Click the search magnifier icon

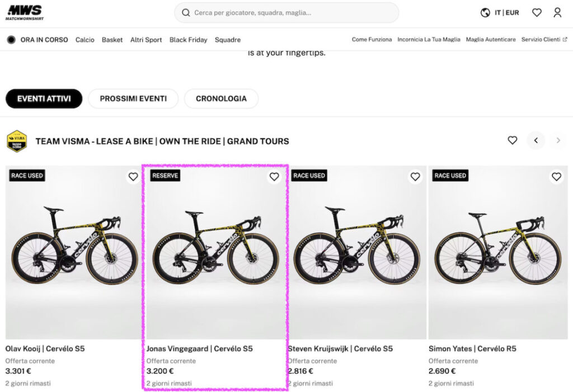(186, 12)
